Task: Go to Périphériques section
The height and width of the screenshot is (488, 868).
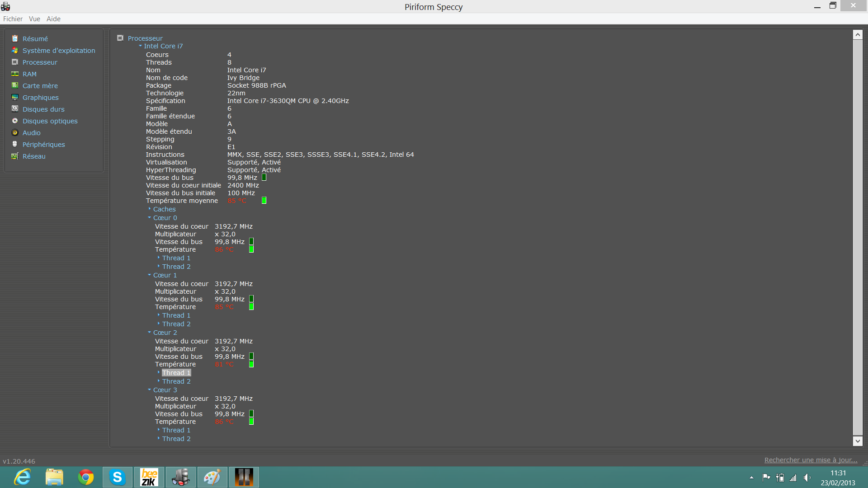Action: point(44,145)
